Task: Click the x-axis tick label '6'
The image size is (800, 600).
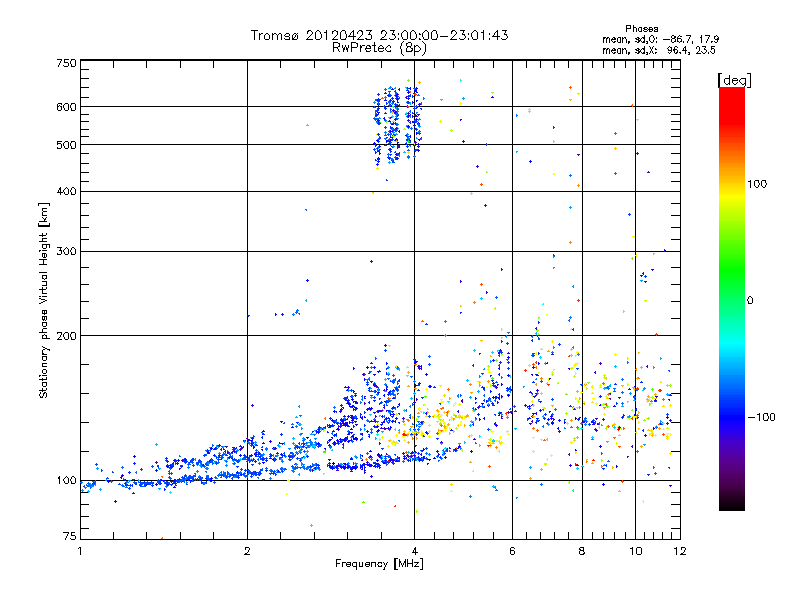Action: (512, 551)
